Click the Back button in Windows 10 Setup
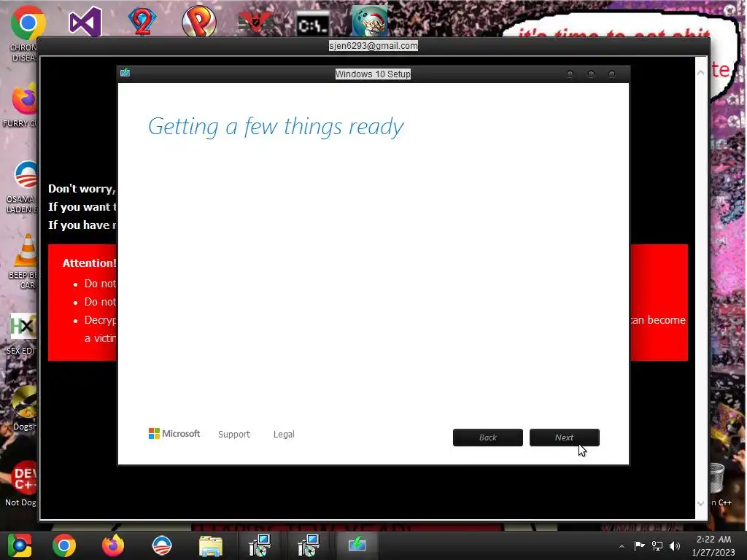Image resolution: width=747 pixels, height=560 pixels. coord(488,437)
